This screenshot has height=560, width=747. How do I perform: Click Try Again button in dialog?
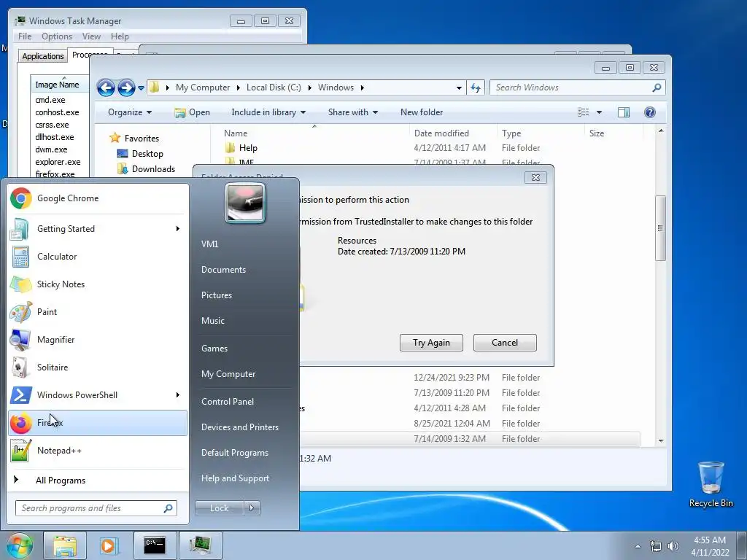click(x=431, y=343)
